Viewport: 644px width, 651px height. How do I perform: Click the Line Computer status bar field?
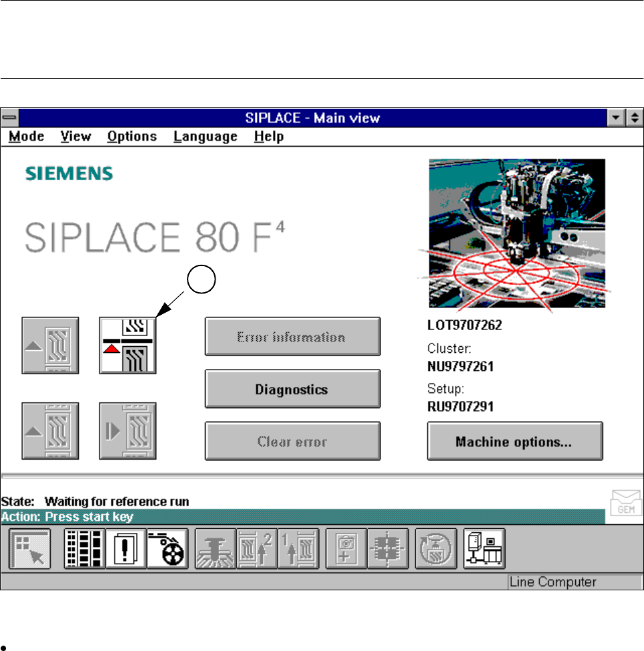[x=575, y=582]
